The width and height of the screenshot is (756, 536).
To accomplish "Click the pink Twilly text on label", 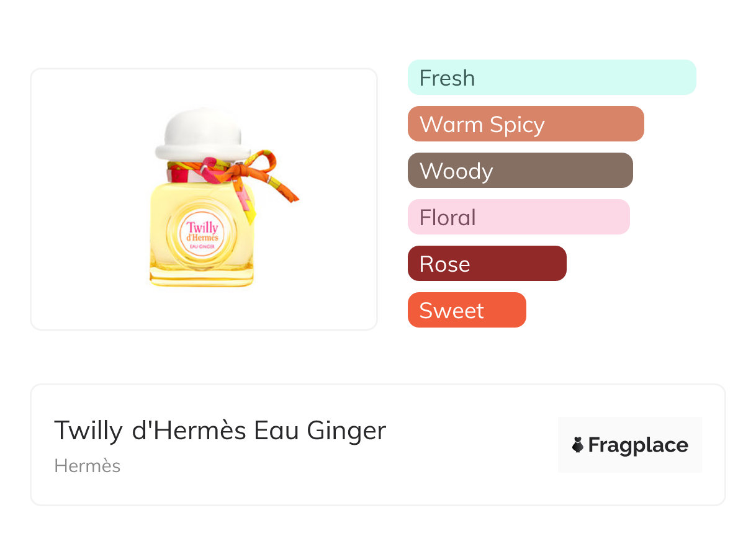I will [x=202, y=228].
